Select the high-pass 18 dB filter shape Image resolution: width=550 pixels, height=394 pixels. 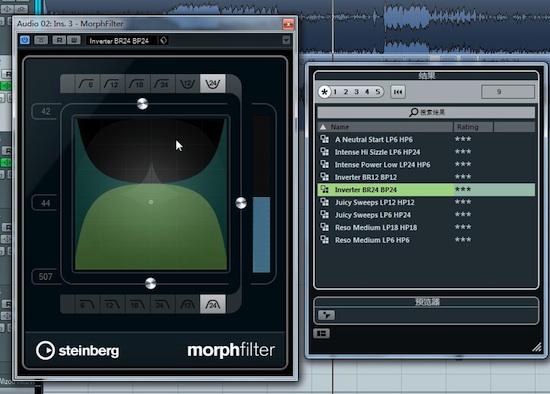tap(138, 84)
